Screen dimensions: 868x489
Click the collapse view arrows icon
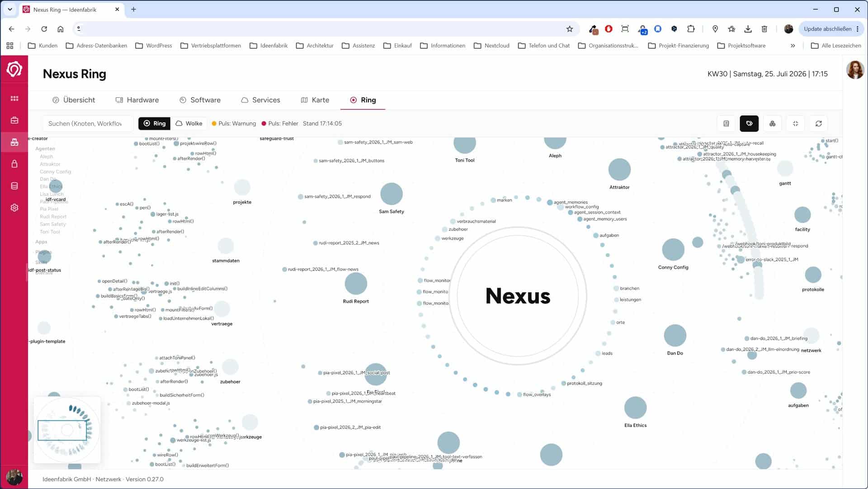tap(795, 123)
